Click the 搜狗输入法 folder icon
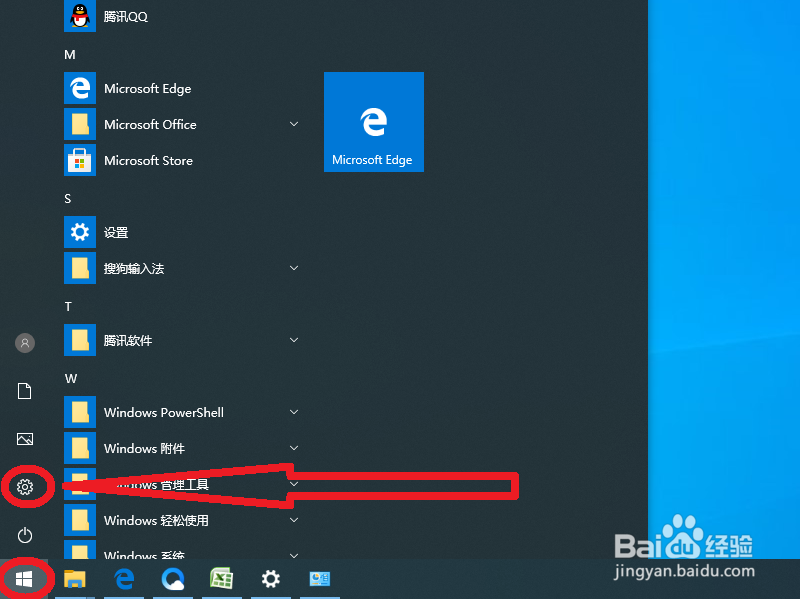Viewport: 800px width, 599px height. [x=80, y=268]
